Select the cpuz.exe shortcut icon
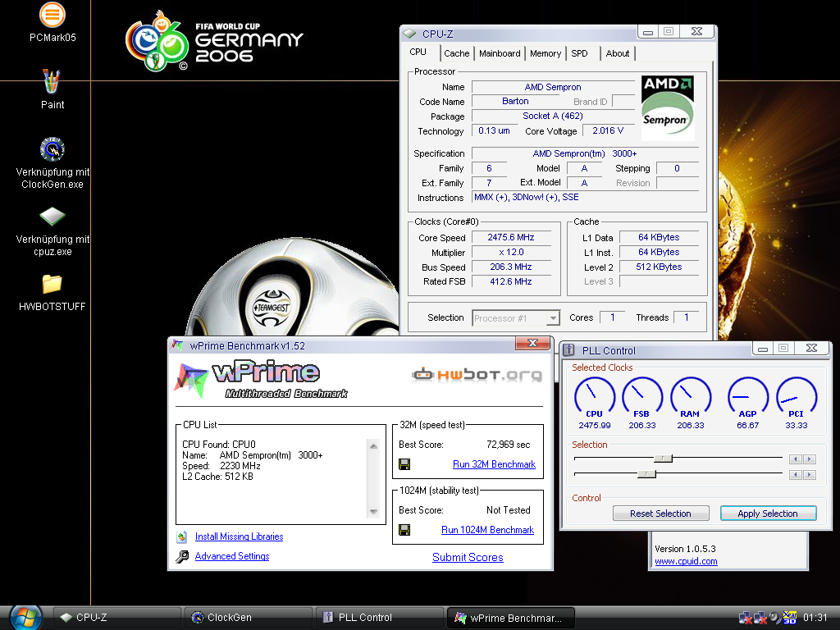The image size is (840, 630). 52,217
